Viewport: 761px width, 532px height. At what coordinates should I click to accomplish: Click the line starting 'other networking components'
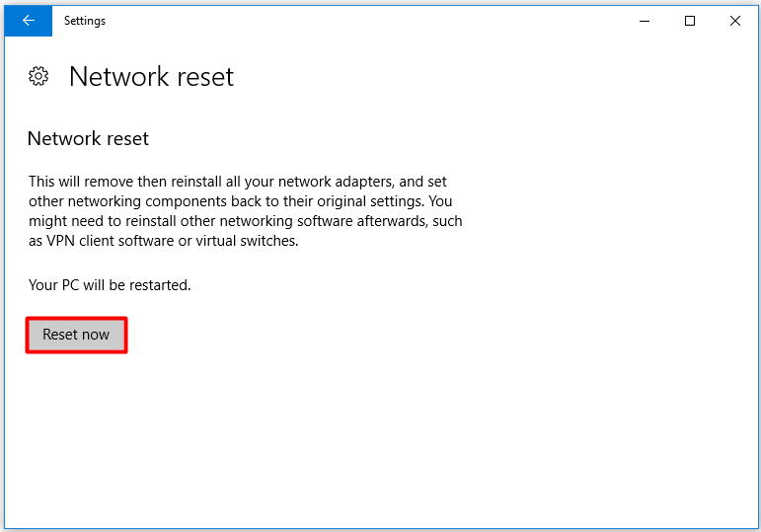(x=240, y=201)
